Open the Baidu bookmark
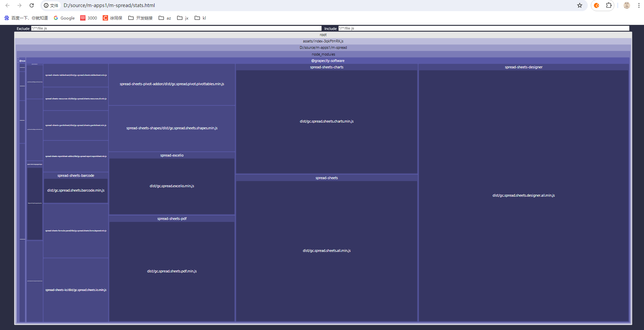 [26, 18]
